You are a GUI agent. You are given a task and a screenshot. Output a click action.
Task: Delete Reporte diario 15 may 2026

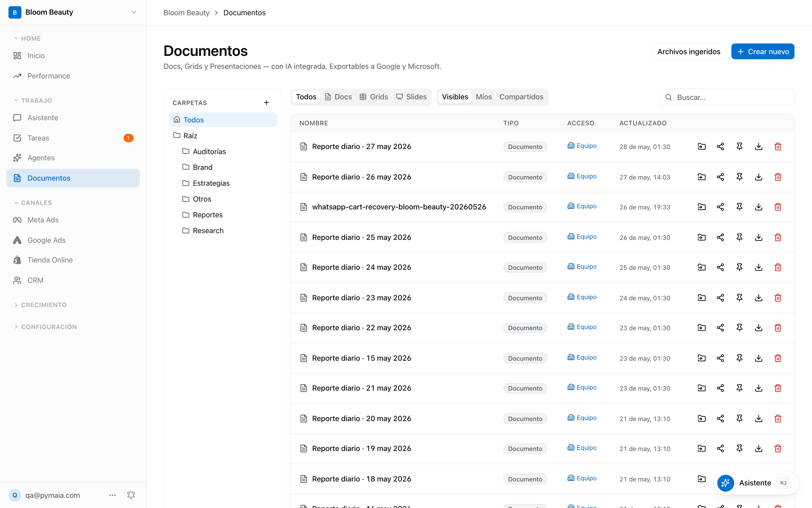[x=777, y=358]
